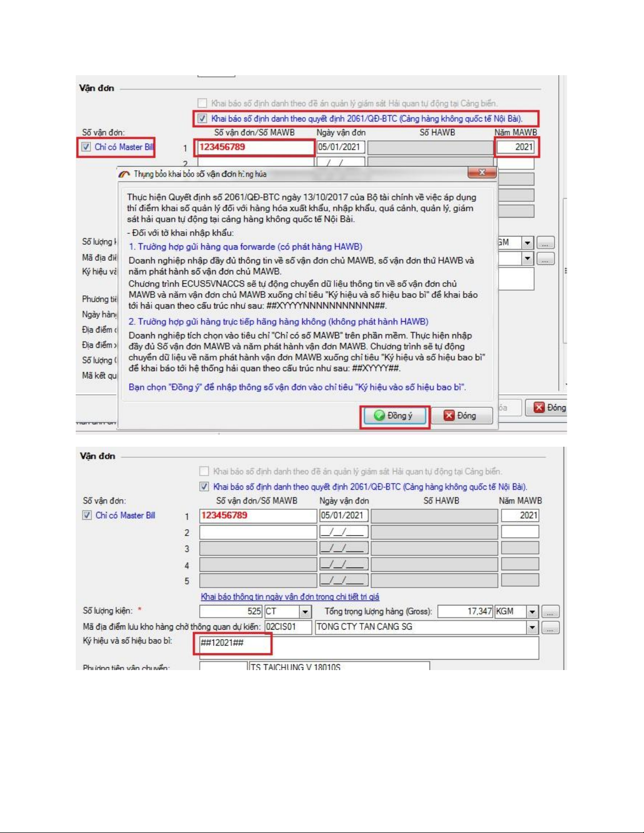This screenshot has width=644, height=833.
Task: Open the TONG CTY TAN CANG SG dropdown arrow
Action: tap(533, 628)
